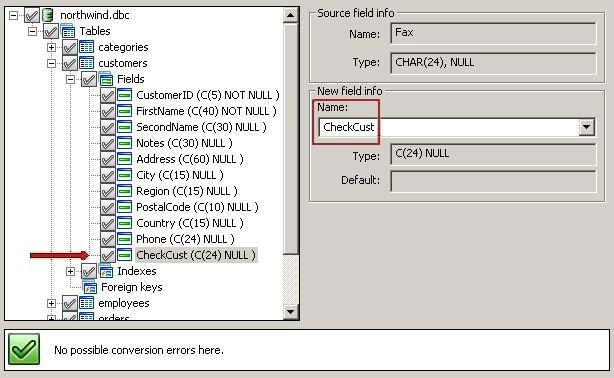The height and width of the screenshot is (378, 614).
Task: Select Region (C(15) NULL ) row
Action: (x=187, y=191)
